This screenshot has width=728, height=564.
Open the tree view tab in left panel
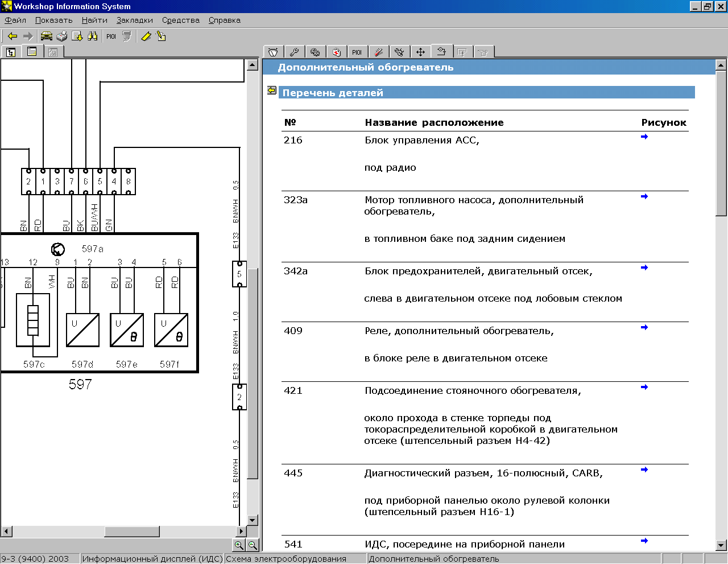tap(11, 52)
